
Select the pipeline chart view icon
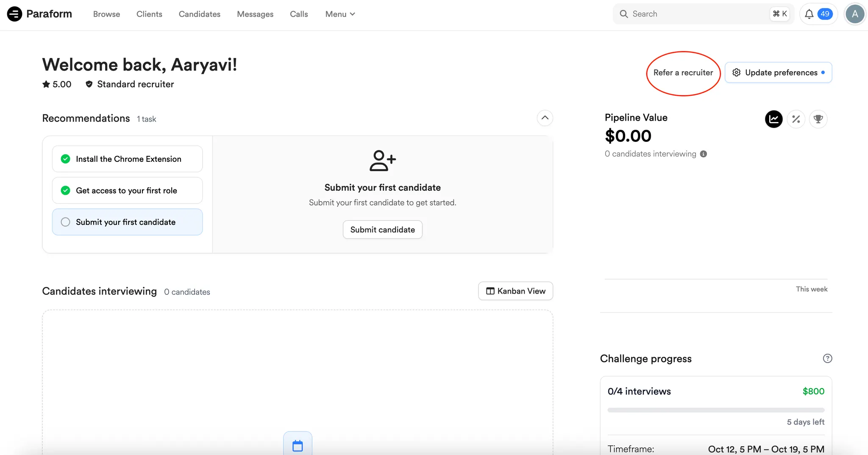[773, 119]
